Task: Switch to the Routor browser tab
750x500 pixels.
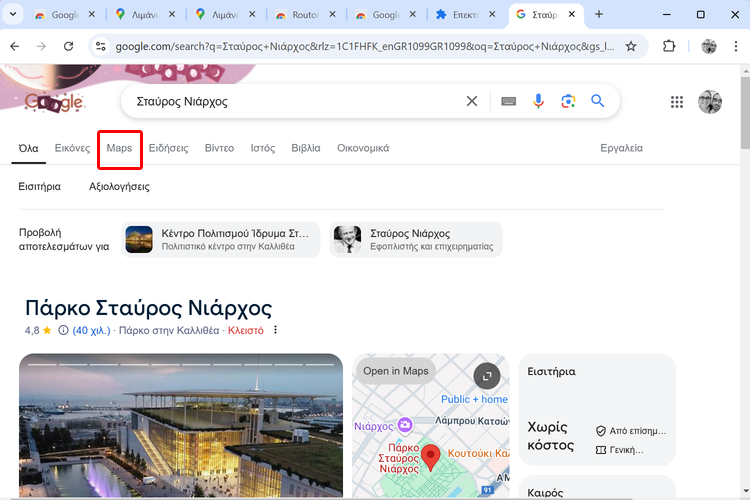Action: coord(305,14)
